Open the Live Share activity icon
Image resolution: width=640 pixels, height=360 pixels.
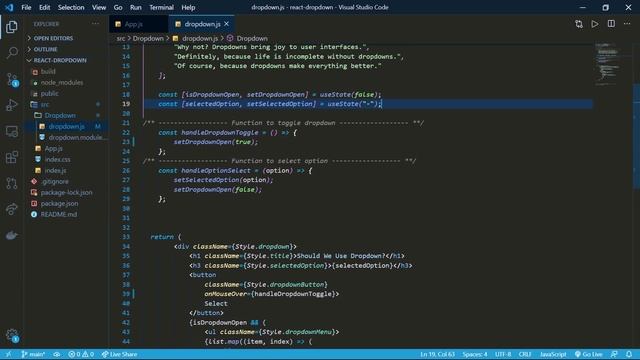12,209
